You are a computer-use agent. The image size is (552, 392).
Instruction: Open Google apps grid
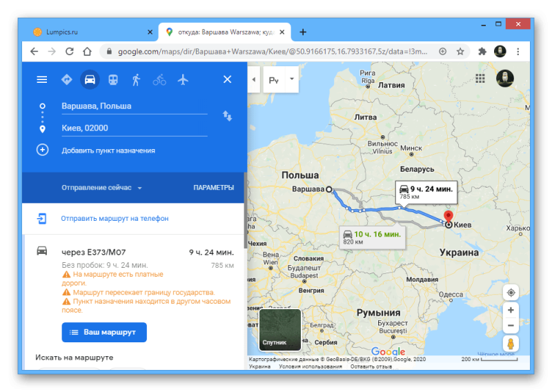480,78
